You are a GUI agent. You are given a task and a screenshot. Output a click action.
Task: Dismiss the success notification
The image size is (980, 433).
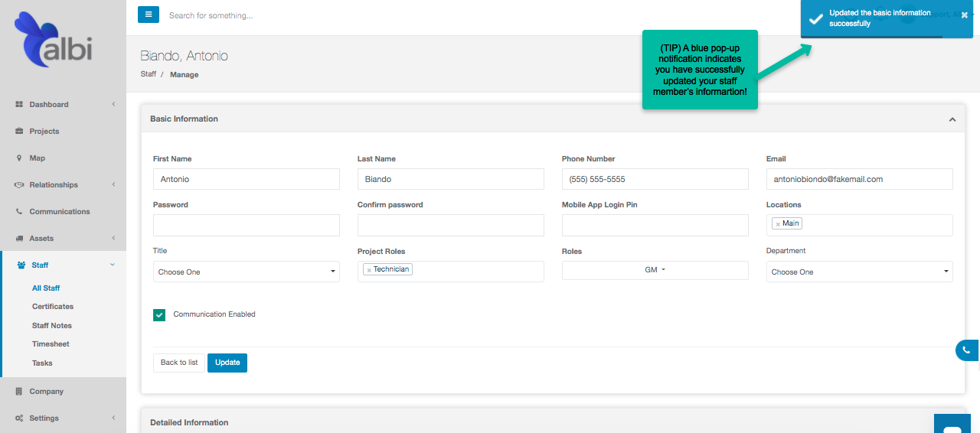point(965,15)
